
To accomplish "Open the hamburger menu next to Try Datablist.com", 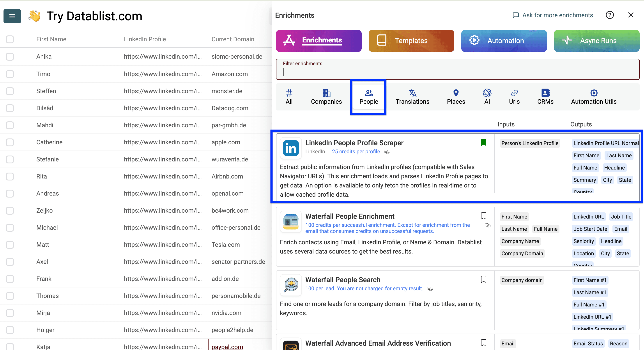I will coord(12,16).
